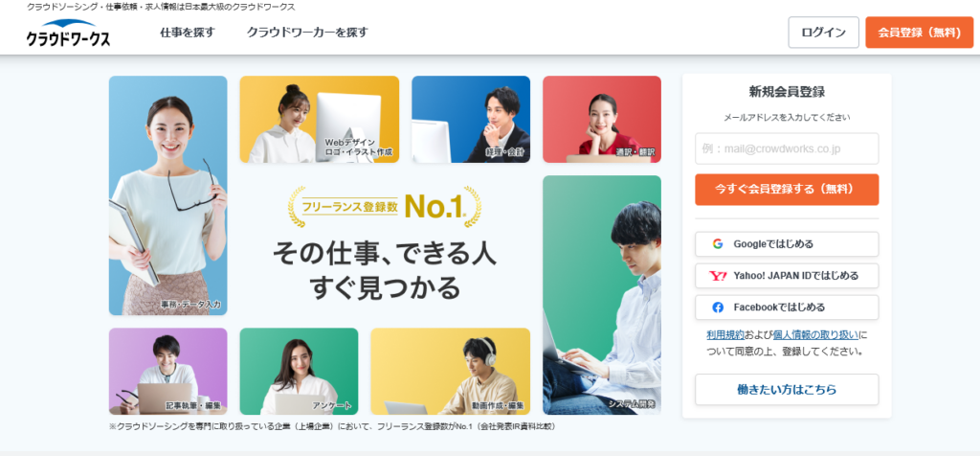
Task: Open the クラウドワーカーを探す menu
Action: point(307,33)
